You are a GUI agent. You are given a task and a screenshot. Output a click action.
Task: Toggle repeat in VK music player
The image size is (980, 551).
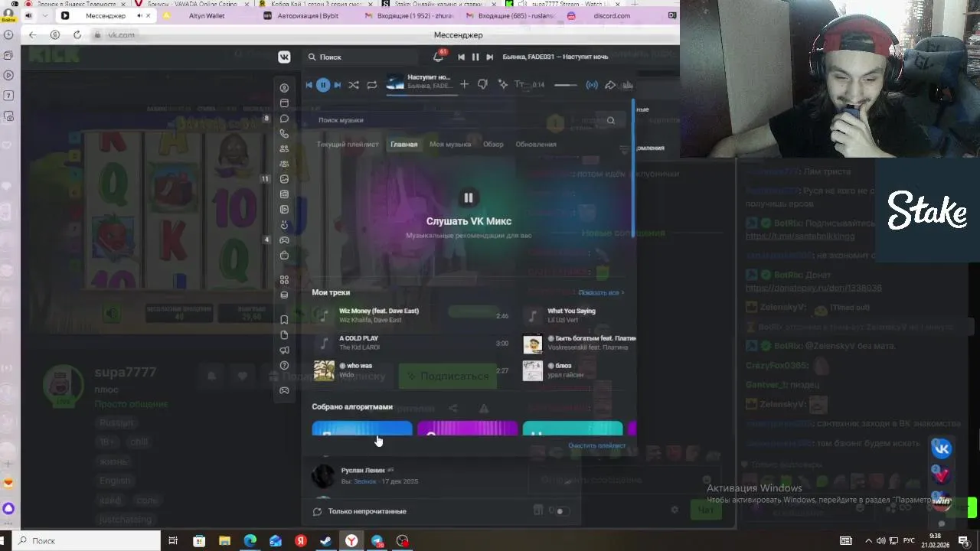point(372,85)
